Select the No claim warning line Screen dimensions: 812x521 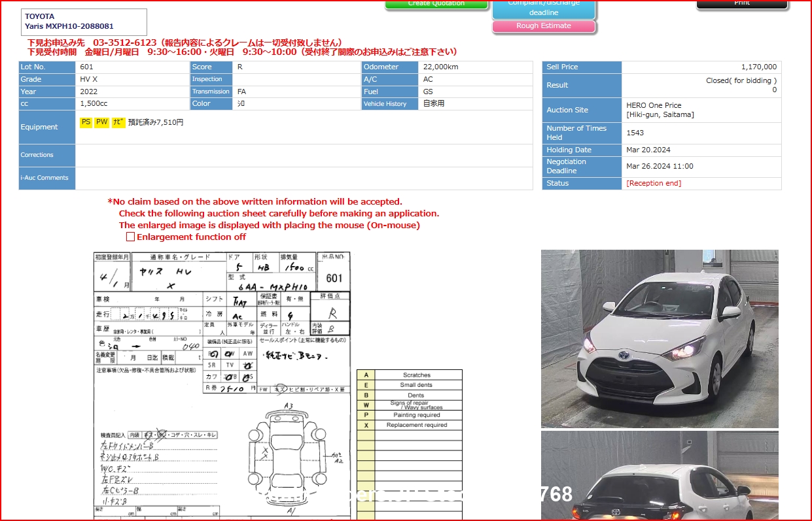point(255,202)
